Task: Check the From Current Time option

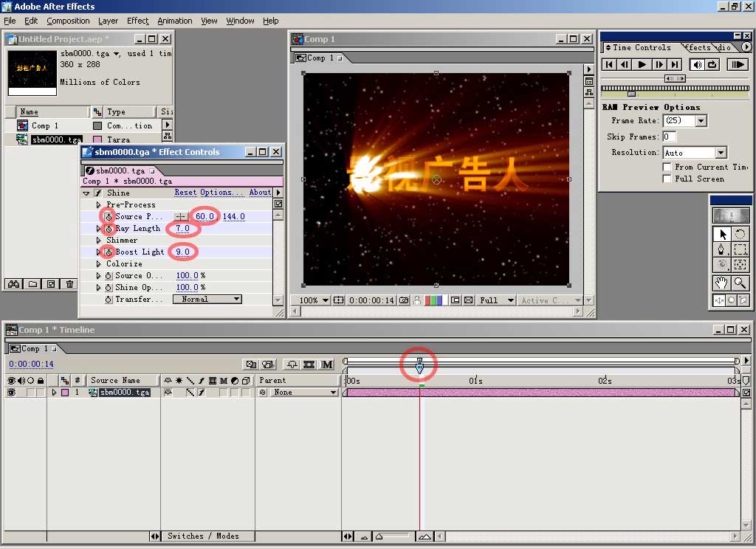Action: tap(667, 167)
